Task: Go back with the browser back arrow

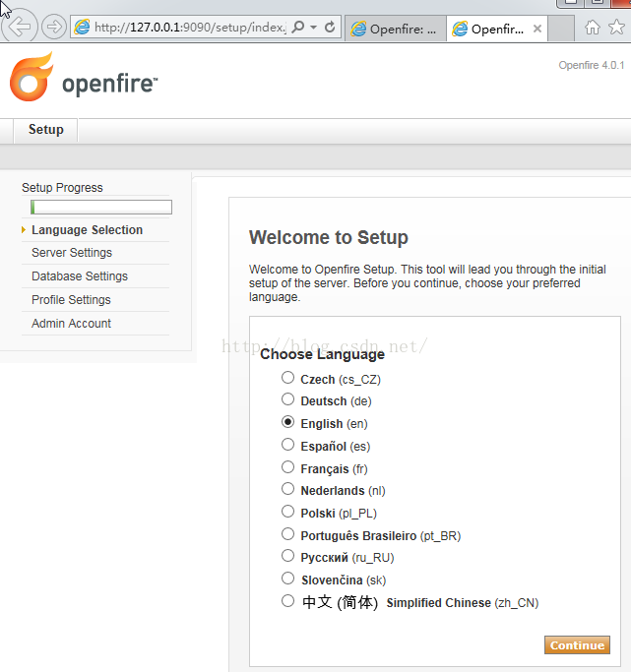Action: pyautogui.click(x=20, y=27)
